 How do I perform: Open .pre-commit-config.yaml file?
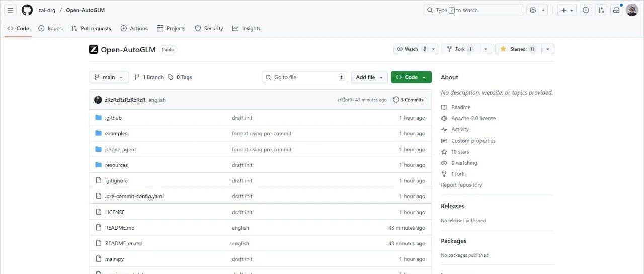pos(134,196)
